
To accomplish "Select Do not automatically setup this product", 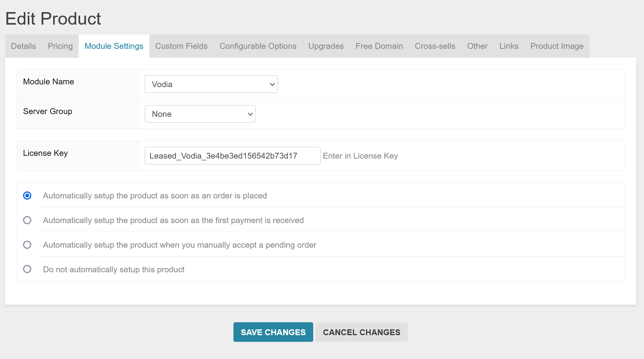I will pyautogui.click(x=27, y=269).
